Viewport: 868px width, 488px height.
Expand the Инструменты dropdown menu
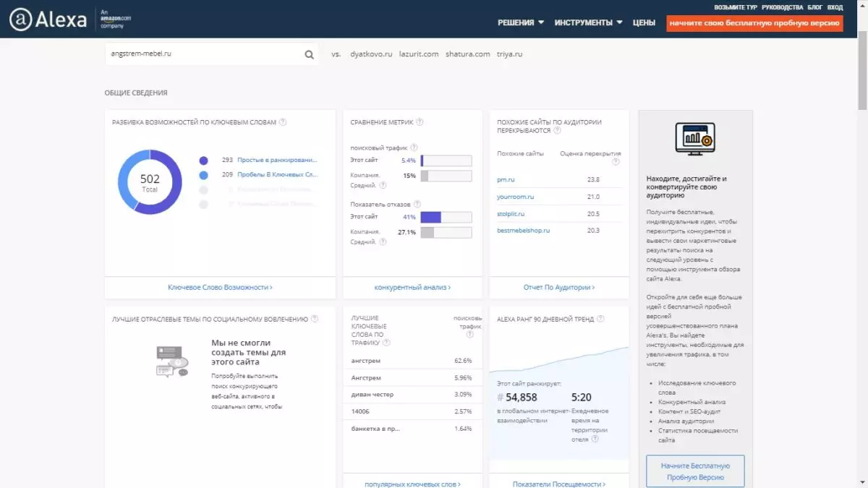coord(589,22)
